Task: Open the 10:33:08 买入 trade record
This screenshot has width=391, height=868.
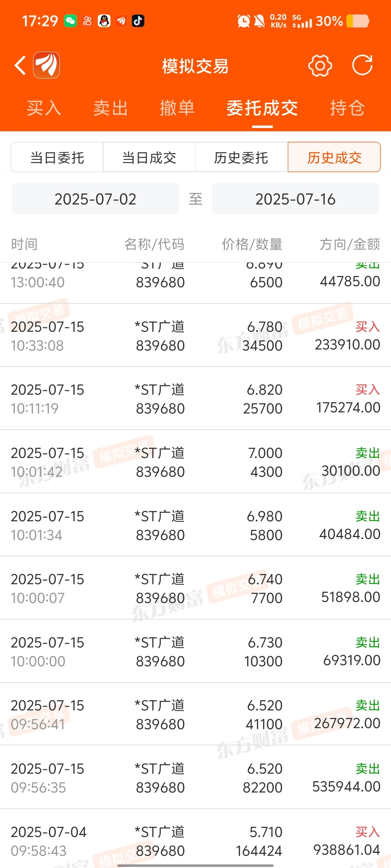Action: click(x=195, y=336)
